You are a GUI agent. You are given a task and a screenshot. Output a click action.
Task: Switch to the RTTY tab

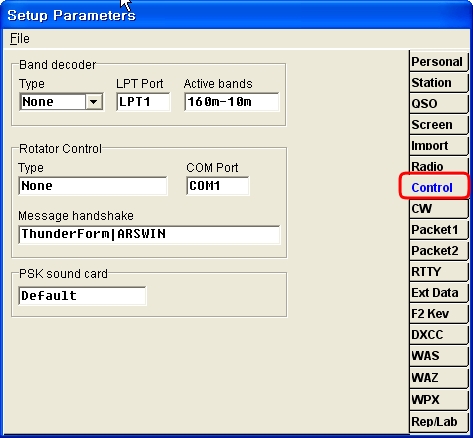[438, 272]
